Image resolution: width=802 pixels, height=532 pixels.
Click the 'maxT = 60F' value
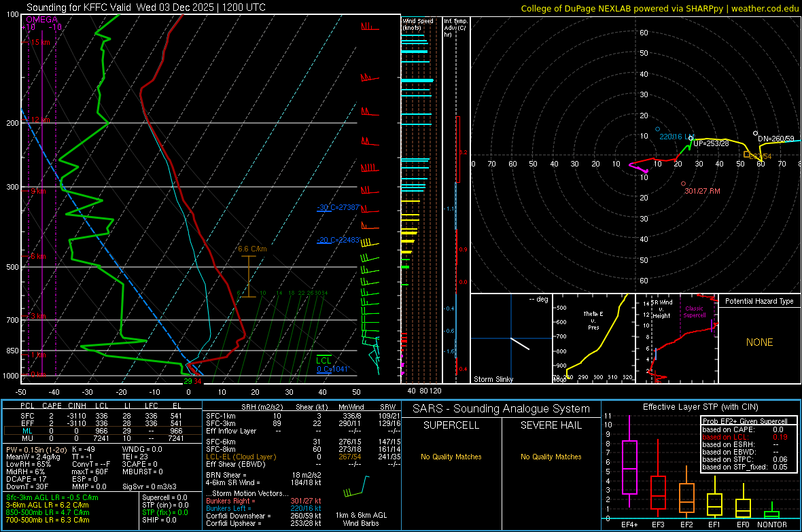click(x=90, y=472)
